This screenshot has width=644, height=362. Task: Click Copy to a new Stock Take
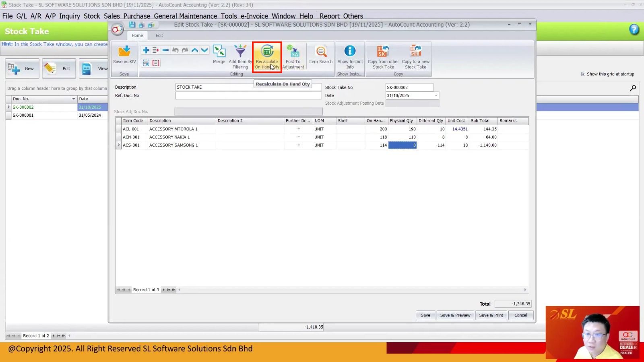(416, 57)
